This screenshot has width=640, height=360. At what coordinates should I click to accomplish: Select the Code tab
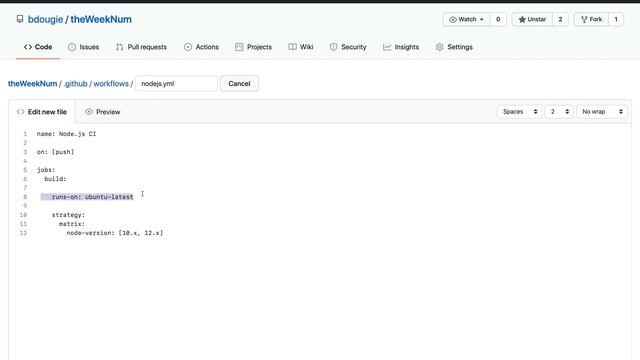[x=38, y=47]
